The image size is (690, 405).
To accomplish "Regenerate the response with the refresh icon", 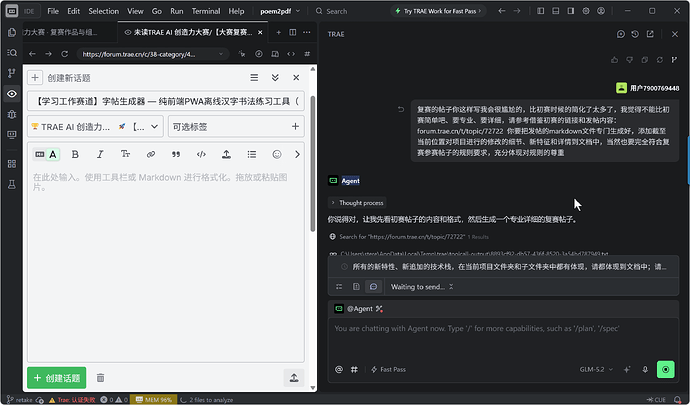I will [x=660, y=60].
